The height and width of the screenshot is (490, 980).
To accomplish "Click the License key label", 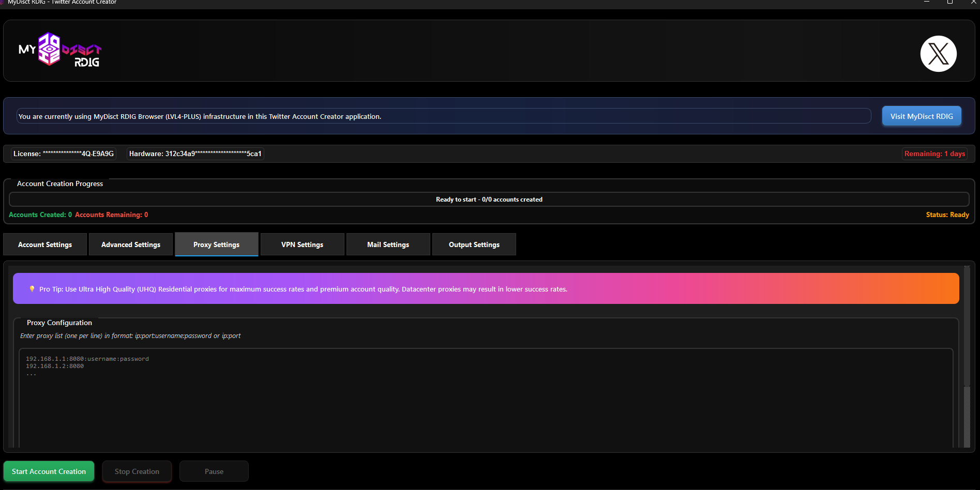I will 64,154.
